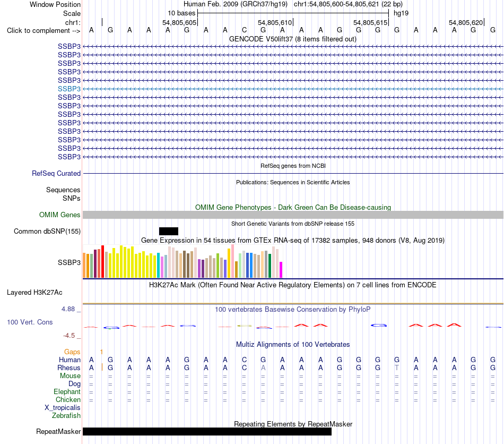Click the RepeatMasker track label
504x444 pixels.
58,431
